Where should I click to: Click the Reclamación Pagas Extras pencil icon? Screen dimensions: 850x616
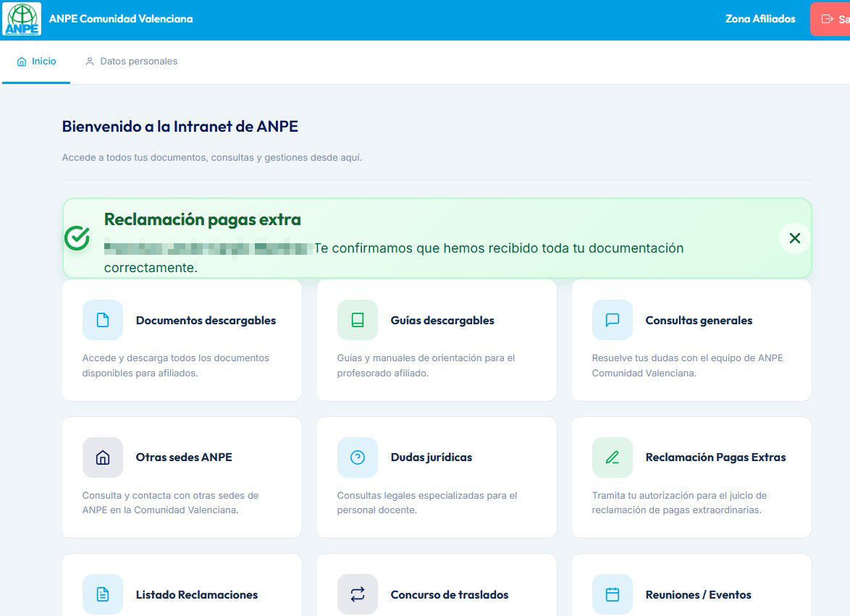click(613, 457)
